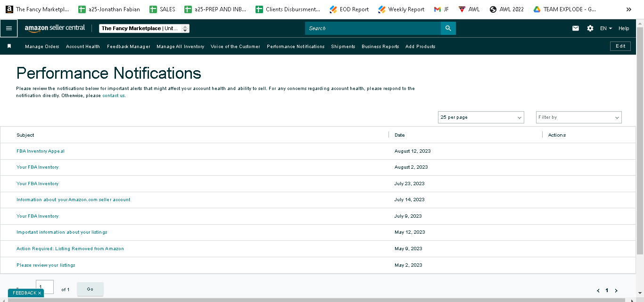Open The Fancy Marketplace account switcher
The height and width of the screenshot is (302, 644).
(x=144, y=28)
